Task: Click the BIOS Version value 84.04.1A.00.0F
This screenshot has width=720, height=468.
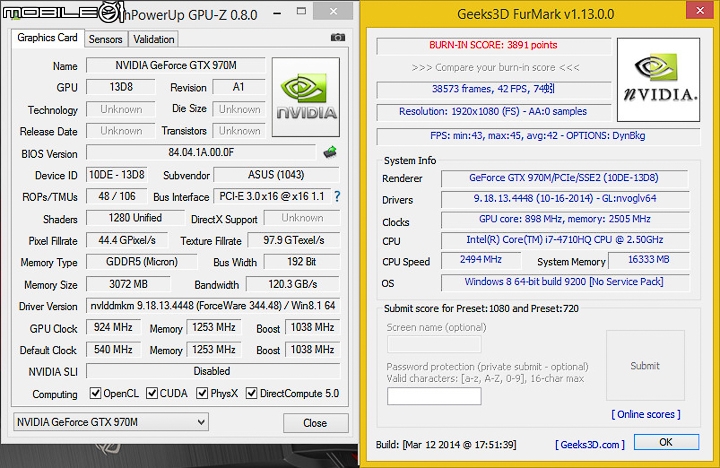Action: [x=201, y=152]
